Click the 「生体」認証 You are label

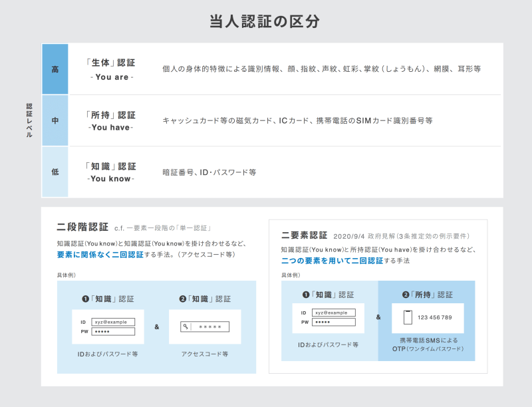tap(111, 69)
